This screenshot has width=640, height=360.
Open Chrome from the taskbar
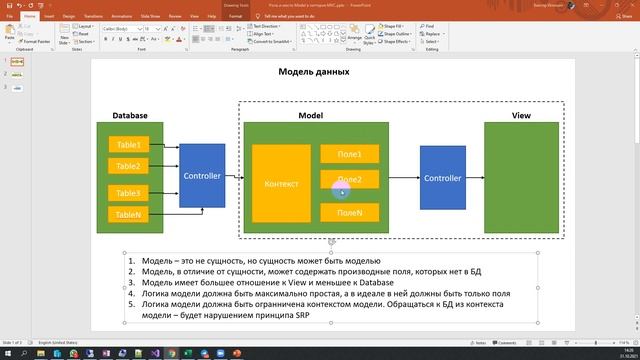click(171, 353)
